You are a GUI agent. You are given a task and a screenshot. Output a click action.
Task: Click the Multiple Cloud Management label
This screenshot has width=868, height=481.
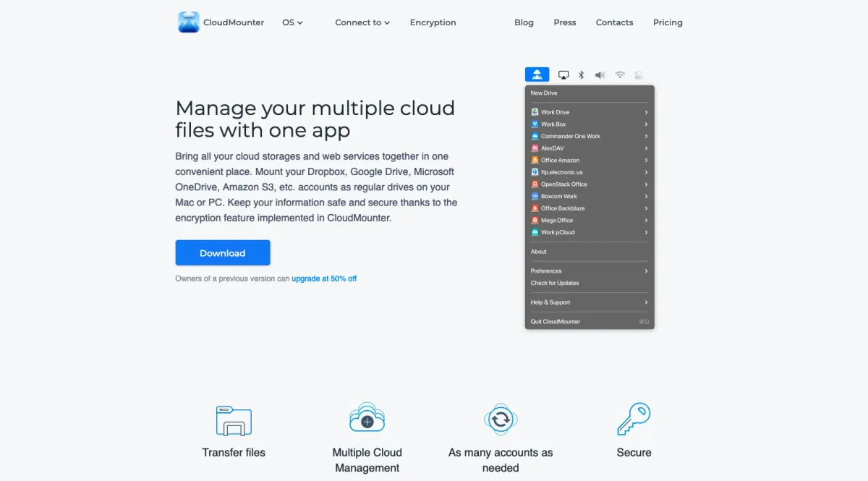pos(367,460)
